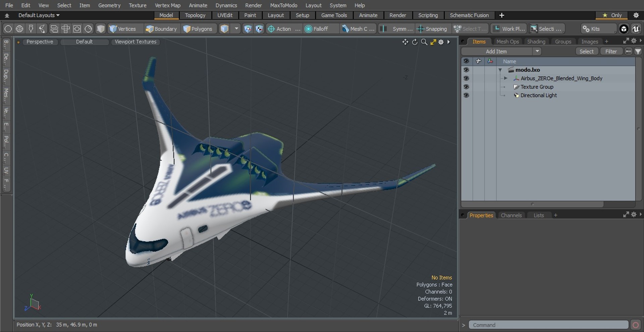Open the Lists tab
The image size is (644, 332).
click(539, 215)
